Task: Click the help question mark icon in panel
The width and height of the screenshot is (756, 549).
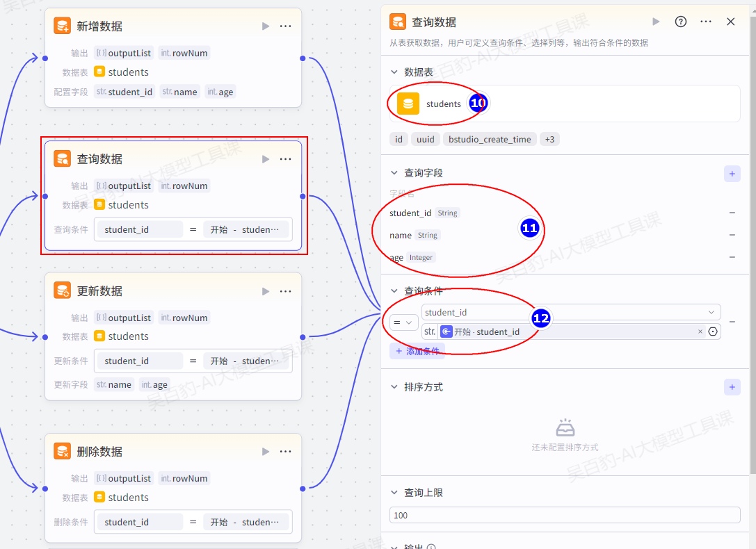Action: pos(681,22)
